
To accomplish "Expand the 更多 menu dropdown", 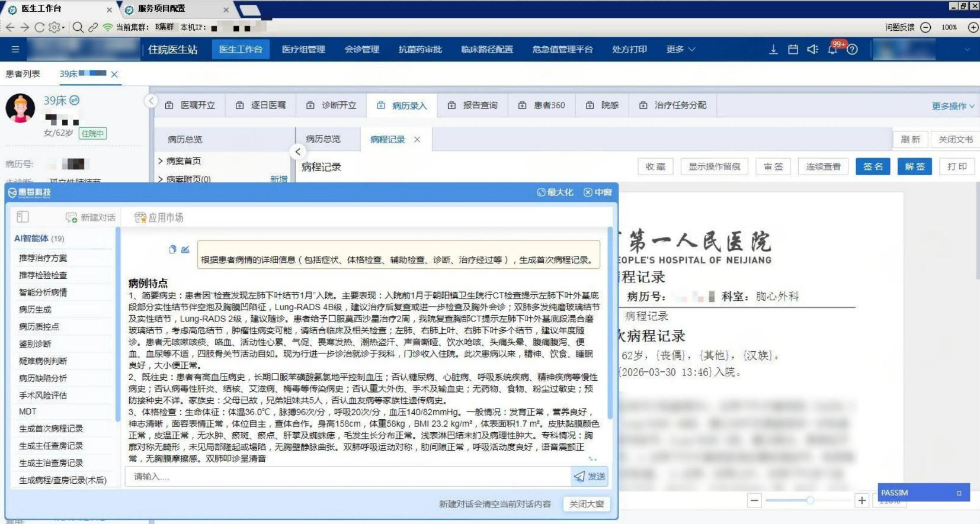I will [x=680, y=49].
